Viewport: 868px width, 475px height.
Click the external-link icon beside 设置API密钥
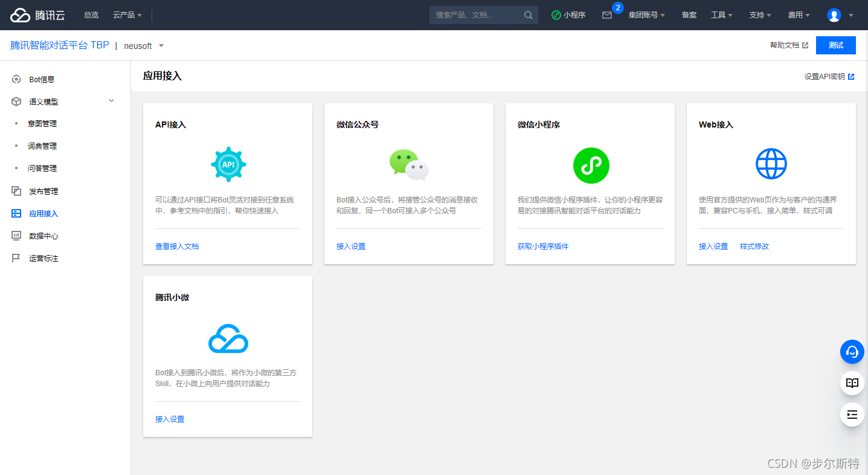[x=851, y=77]
